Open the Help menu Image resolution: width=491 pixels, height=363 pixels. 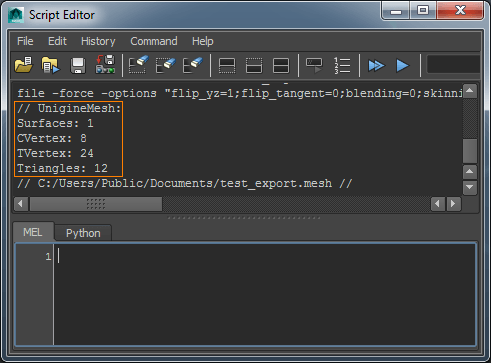tap(202, 41)
